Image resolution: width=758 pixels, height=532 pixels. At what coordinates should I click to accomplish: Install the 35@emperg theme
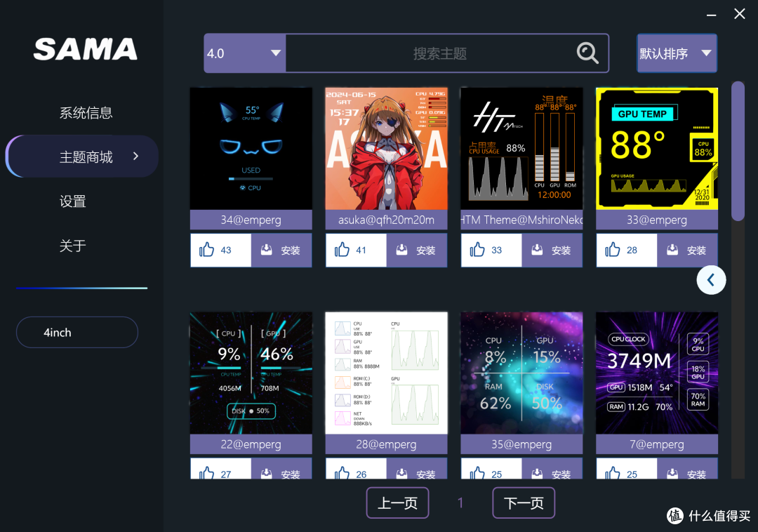click(x=552, y=469)
